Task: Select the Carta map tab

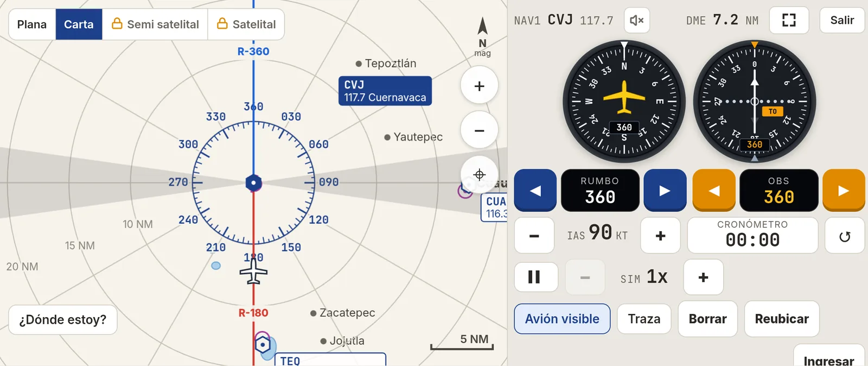Action: pyautogui.click(x=79, y=24)
